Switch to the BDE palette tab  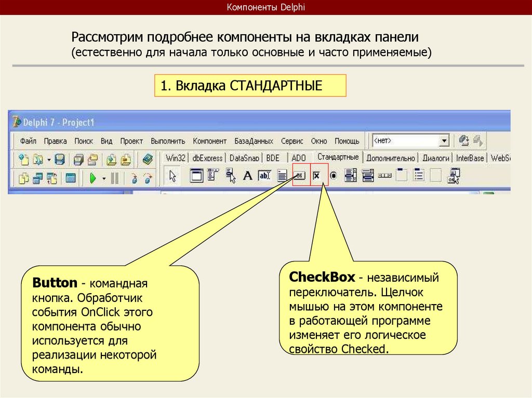[x=273, y=158]
